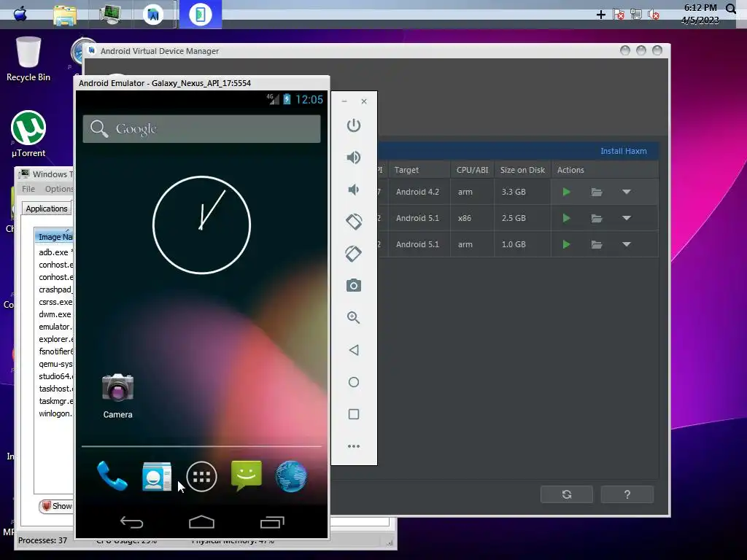Tap Android navigation back arrow
Image resolution: width=747 pixels, height=560 pixels.
pos(131,522)
